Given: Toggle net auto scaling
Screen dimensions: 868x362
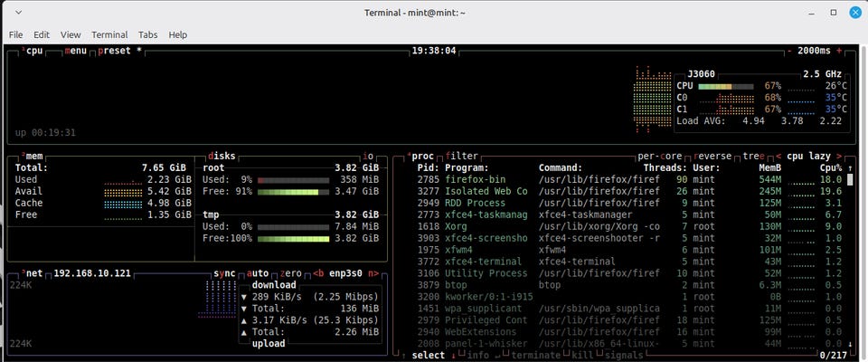Looking at the screenshot, I should [x=258, y=273].
